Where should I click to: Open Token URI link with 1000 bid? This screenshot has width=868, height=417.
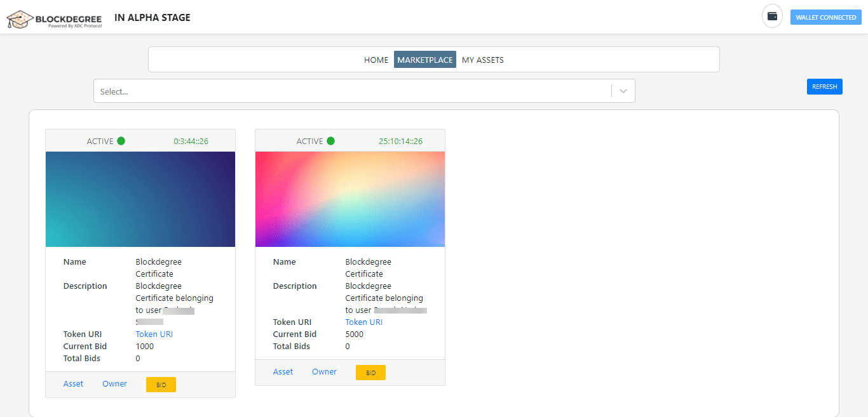click(154, 334)
